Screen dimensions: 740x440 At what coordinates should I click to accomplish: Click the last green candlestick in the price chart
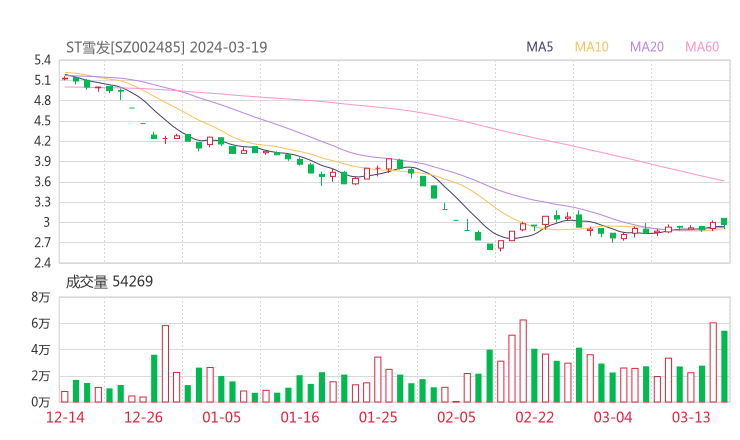724,221
